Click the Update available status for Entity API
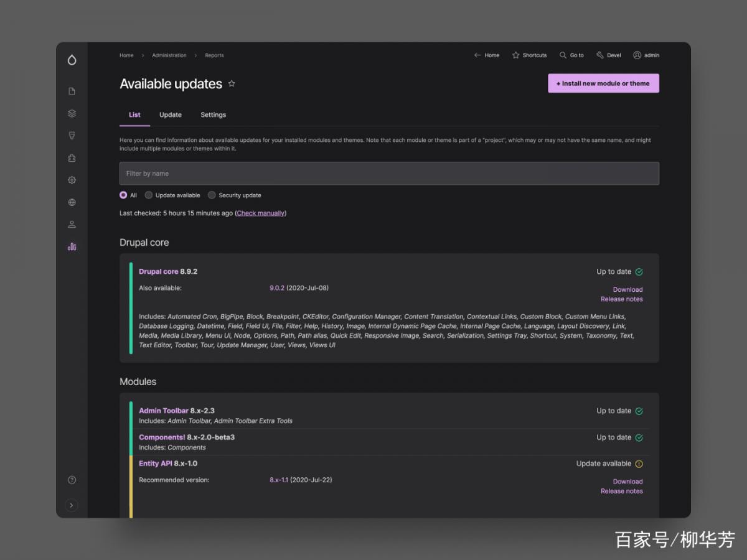This screenshot has height=560, width=747. (x=604, y=464)
